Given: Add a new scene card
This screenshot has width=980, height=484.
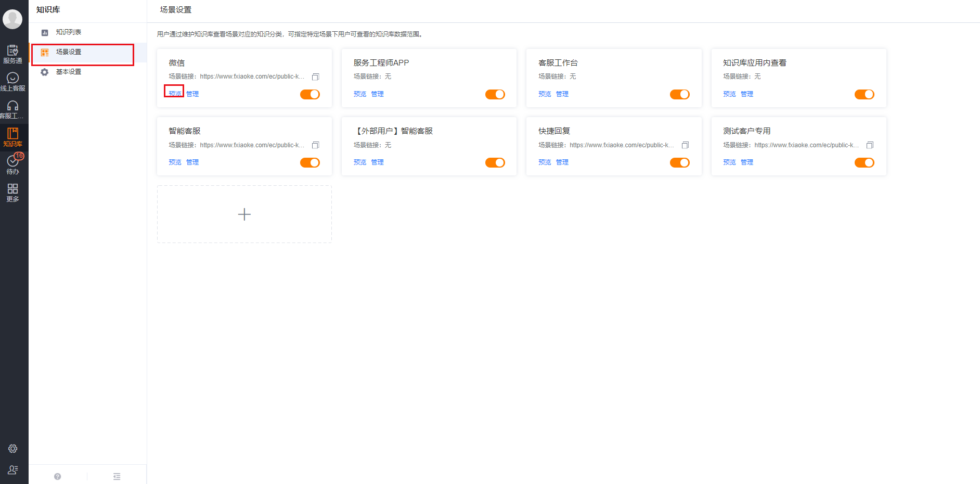Looking at the screenshot, I should pos(244,214).
